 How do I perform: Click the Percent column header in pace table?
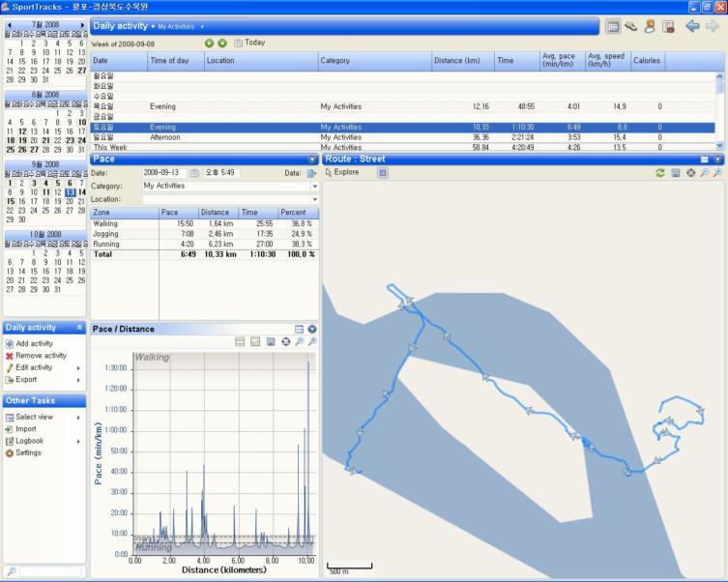click(298, 213)
